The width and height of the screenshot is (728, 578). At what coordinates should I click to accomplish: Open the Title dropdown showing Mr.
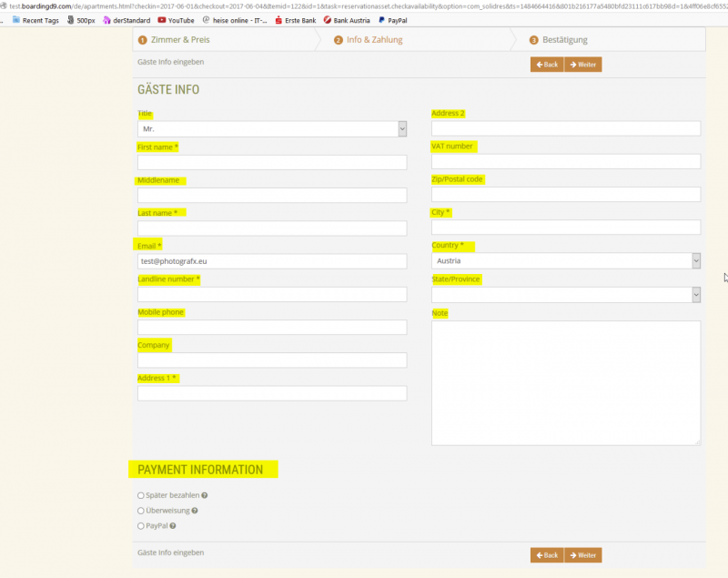point(272,129)
